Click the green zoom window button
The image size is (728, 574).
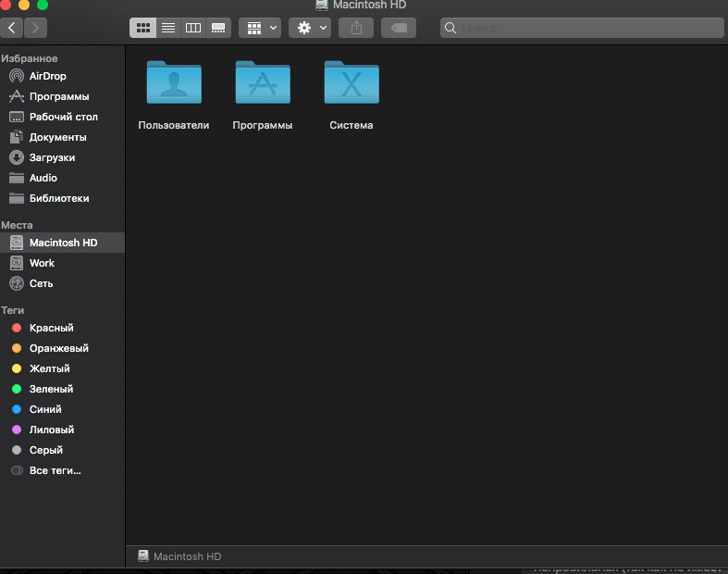click(43, 5)
